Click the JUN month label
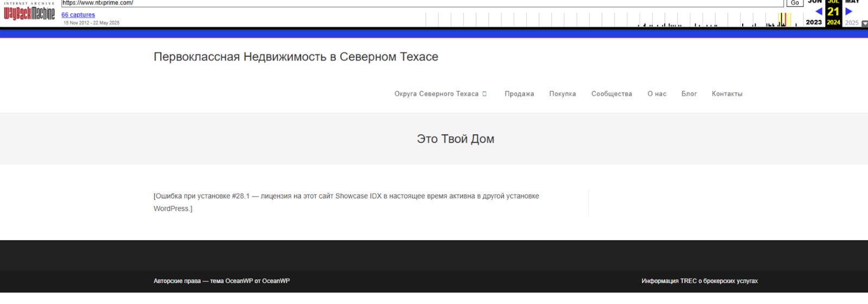Viewport: 868px width, 304px height. point(815,2)
